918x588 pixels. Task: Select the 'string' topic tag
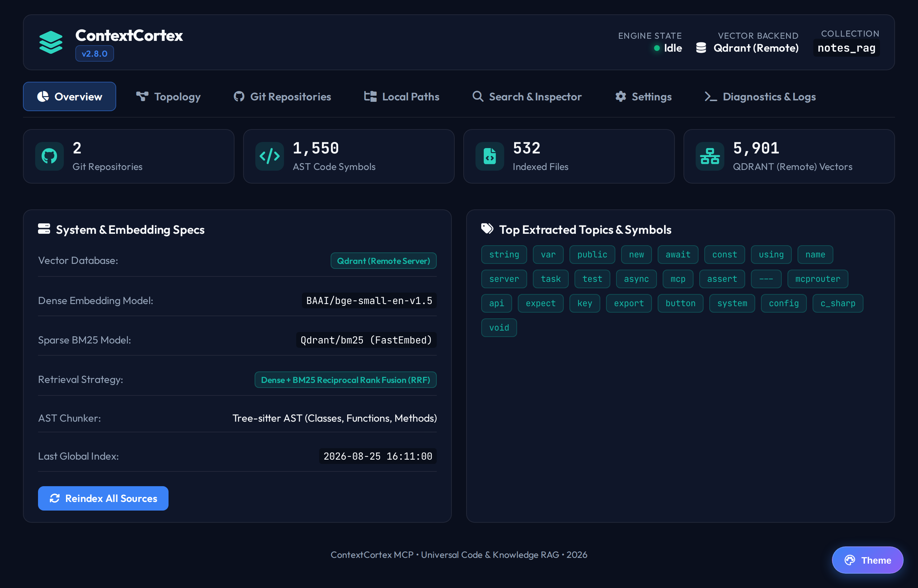coord(504,255)
